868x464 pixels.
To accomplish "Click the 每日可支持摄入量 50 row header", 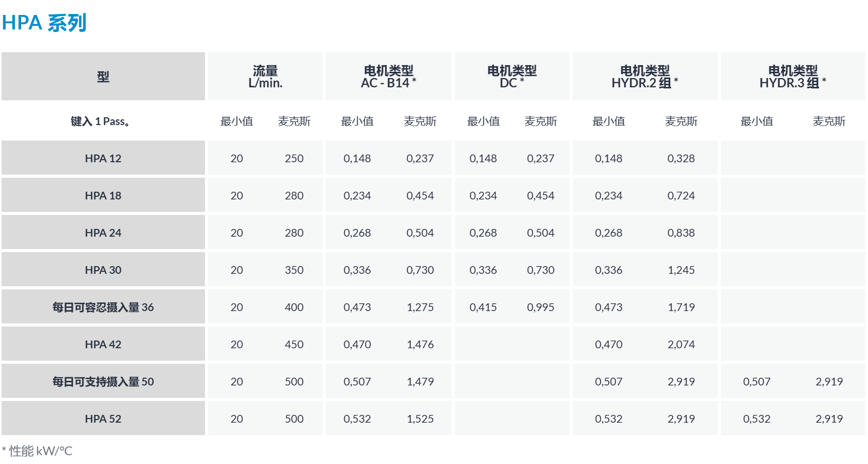I will 103,381.
